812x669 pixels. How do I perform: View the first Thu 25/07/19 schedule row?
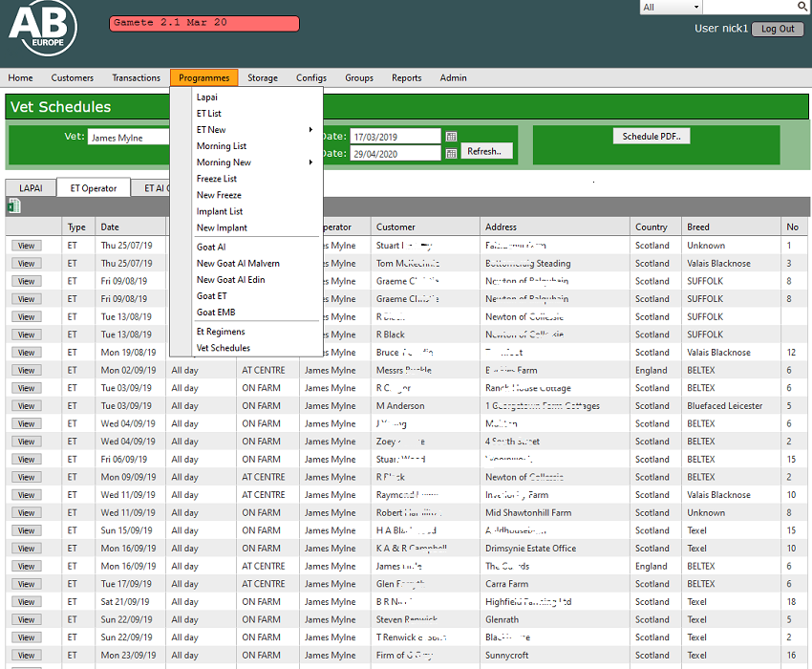(x=27, y=246)
